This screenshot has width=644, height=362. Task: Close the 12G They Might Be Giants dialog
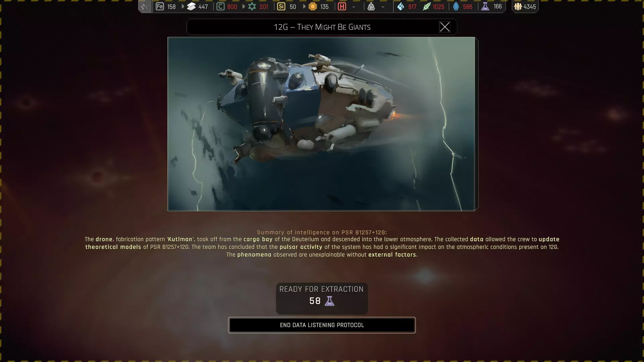pos(445,27)
